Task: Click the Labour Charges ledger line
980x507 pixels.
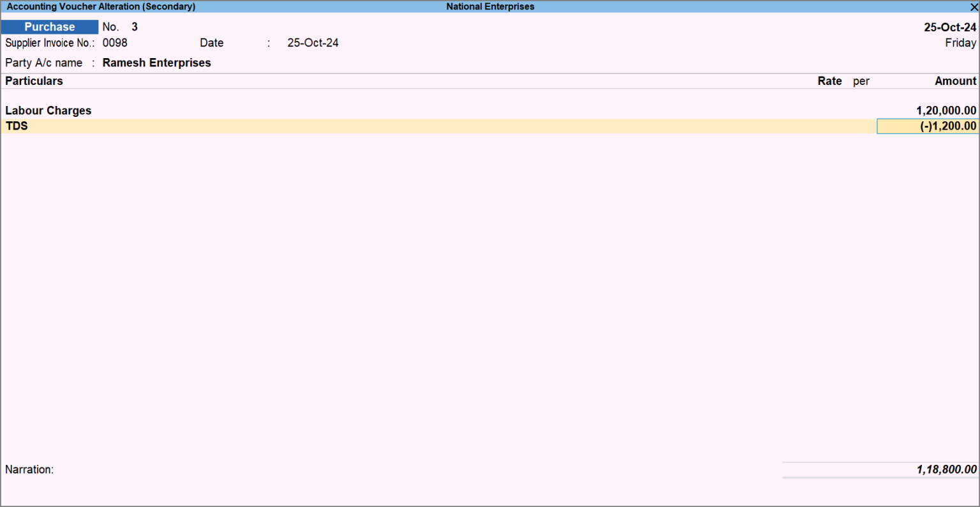Action: (48, 110)
